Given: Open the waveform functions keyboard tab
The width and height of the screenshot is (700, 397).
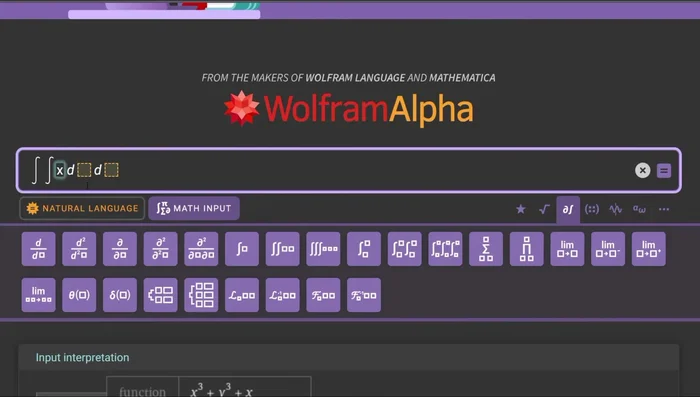Looking at the screenshot, I should click(616, 209).
